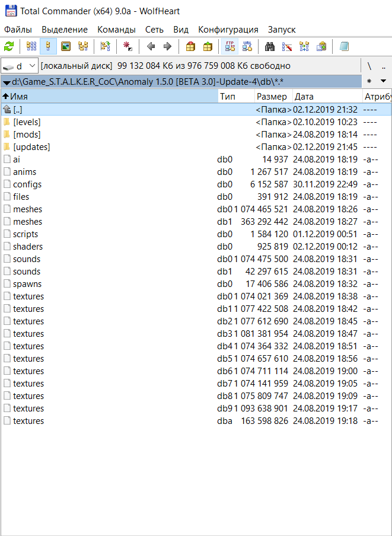Select the 'scripts' file
392x536 pixels.
pyautogui.click(x=196, y=234)
